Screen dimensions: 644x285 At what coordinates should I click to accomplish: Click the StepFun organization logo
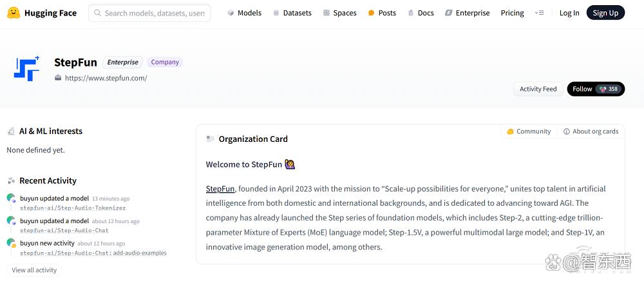[x=26, y=68]
